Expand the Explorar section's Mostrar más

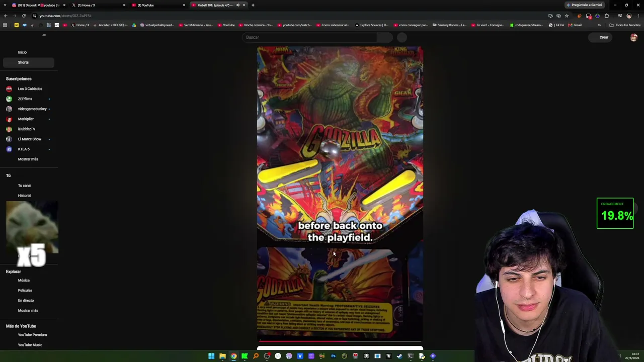28,310
